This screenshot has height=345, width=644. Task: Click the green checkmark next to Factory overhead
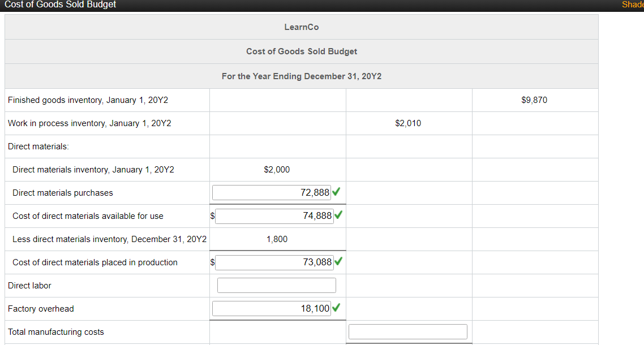[x=336, y=308]
